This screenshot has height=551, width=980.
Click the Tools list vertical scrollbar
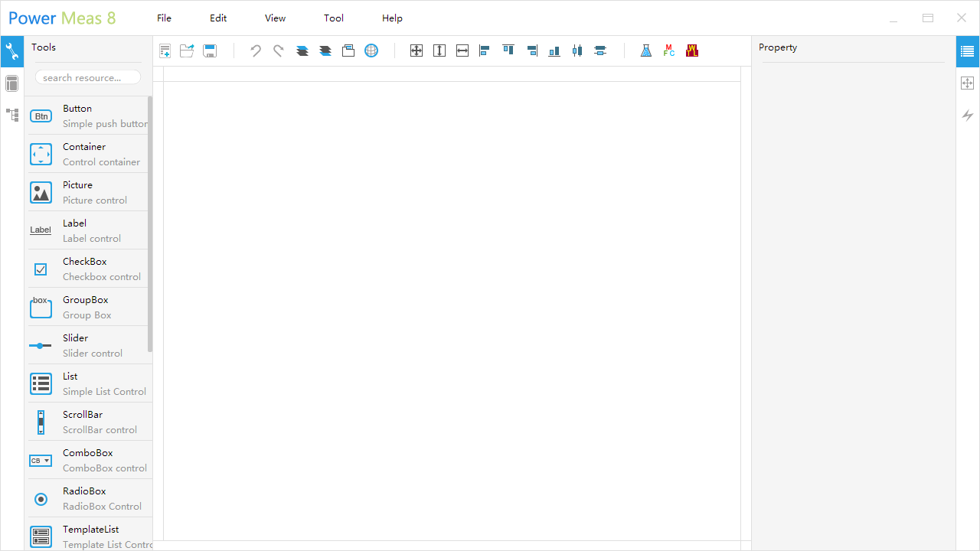coord(150,223)
